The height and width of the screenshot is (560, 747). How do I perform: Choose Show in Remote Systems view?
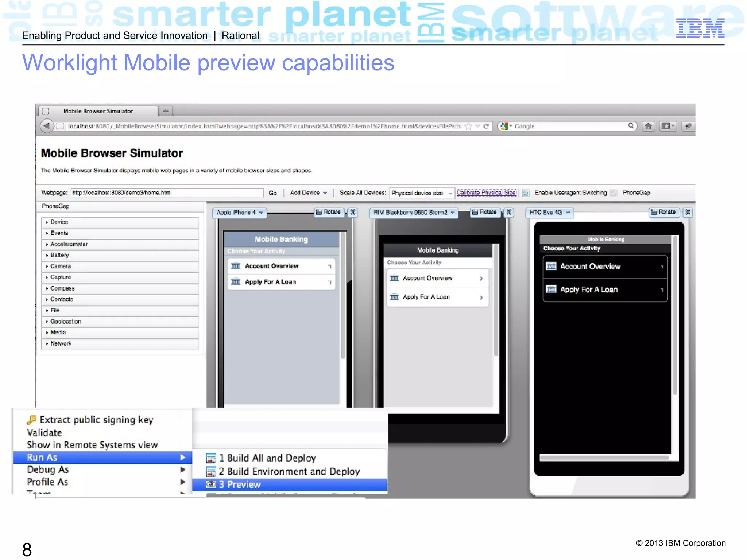92,445
